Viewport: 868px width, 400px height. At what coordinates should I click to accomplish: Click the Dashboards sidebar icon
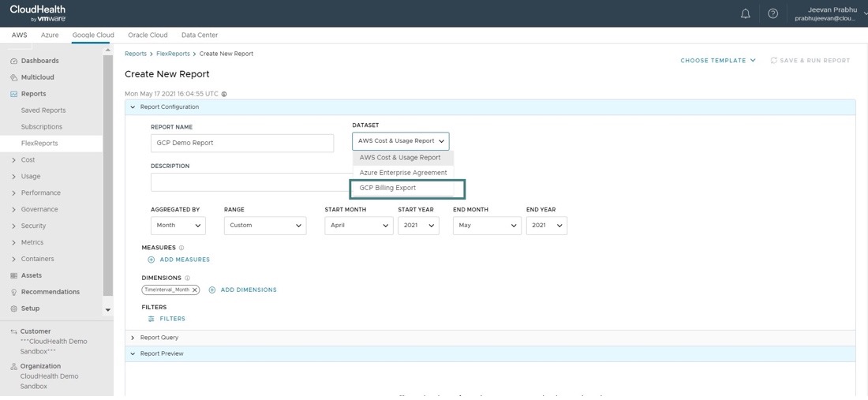[x=14, y=61]
